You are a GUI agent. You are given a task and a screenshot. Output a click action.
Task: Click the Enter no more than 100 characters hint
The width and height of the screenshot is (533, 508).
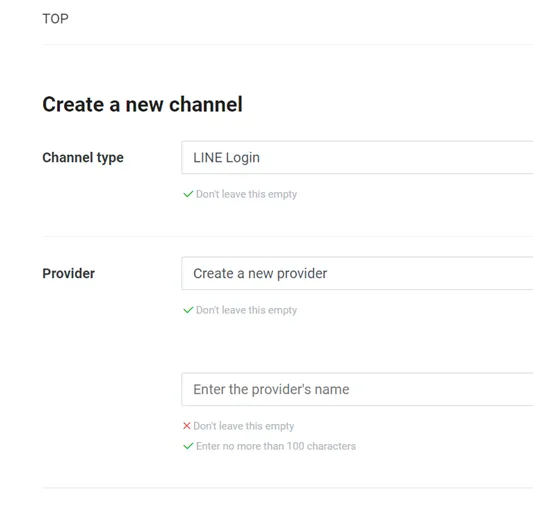pyautogui.click(x=276, y=446)
